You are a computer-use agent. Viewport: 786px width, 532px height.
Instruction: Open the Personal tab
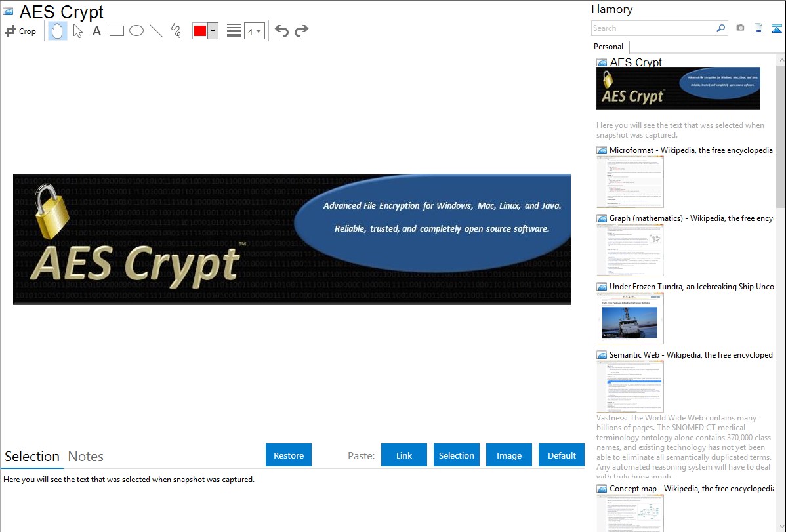609,47
